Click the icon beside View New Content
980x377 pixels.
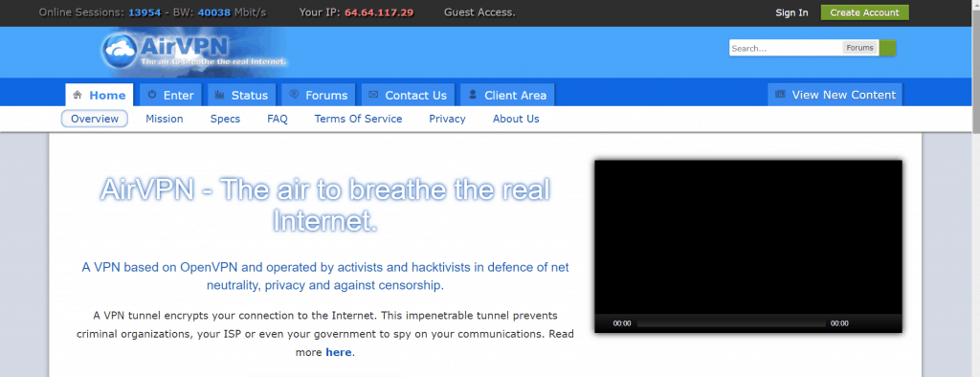[779, 95]
